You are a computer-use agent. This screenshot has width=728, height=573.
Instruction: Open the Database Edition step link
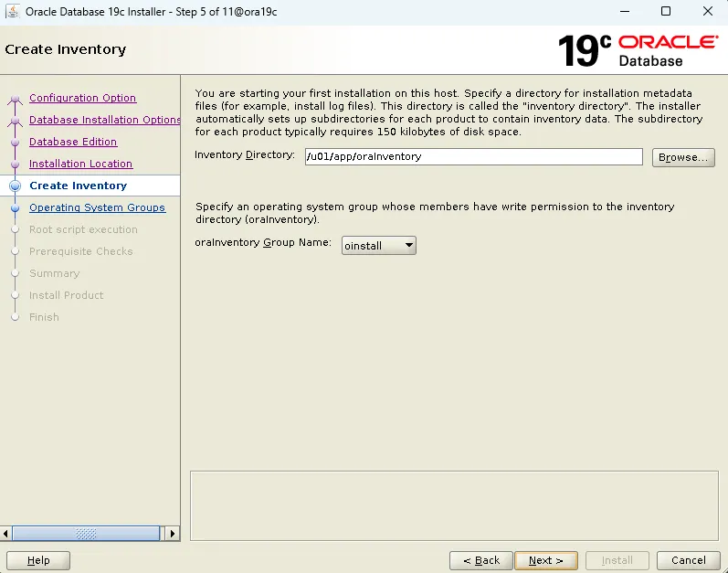73,142
